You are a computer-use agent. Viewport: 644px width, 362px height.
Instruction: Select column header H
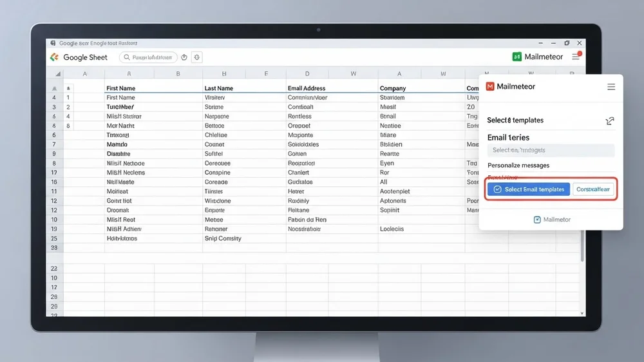[224, 73]
